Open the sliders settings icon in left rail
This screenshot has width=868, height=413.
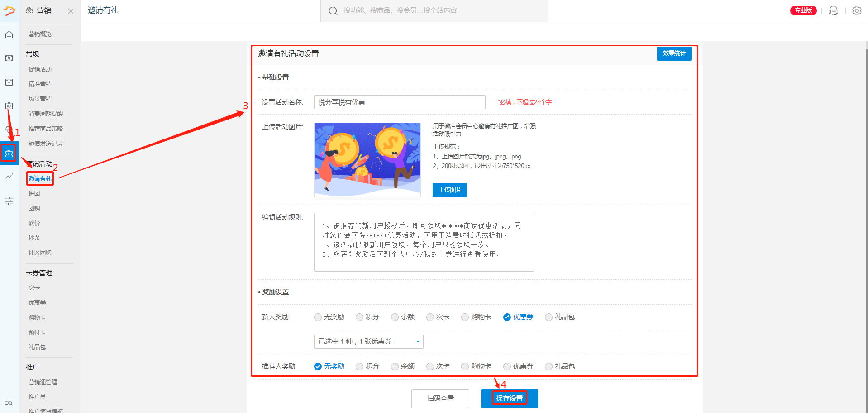[9, 201]
